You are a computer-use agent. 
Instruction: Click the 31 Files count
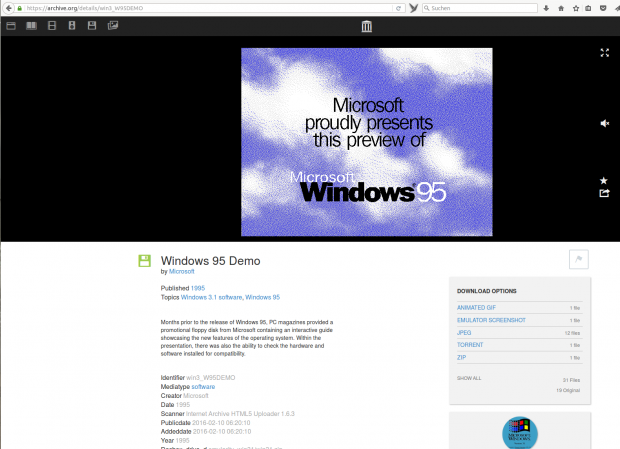pyautogui.click(x=571, y=380)
